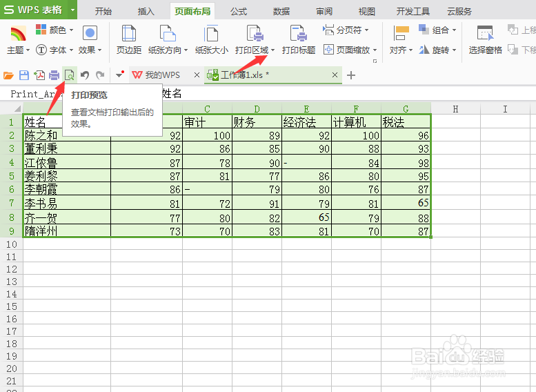The image size is (536, 392).
Task: Select header cell 经济法
Action: pos(306,122)
